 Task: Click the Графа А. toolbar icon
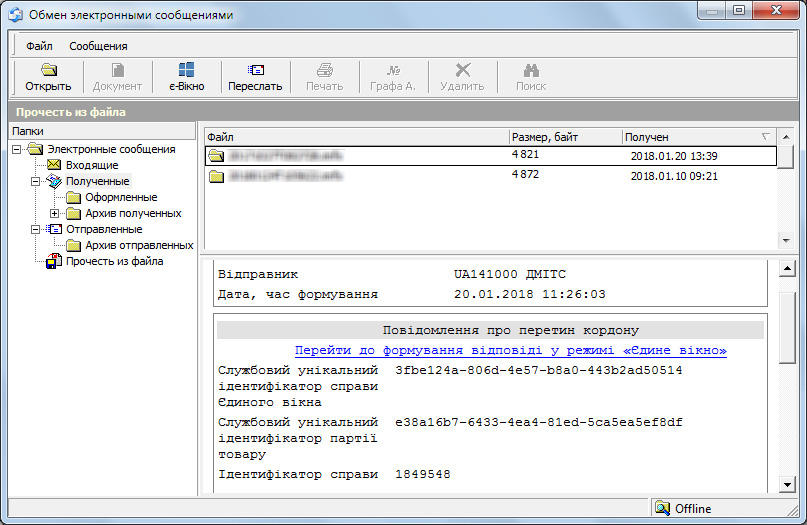pyautogui.click(x=393, y=69)
